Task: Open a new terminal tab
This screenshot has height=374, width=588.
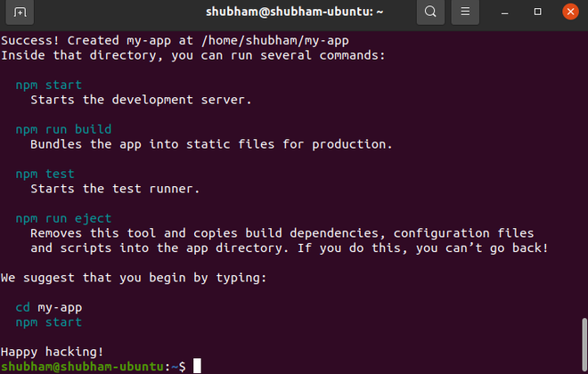Action: pyautogui.click(x=20, y=12)
